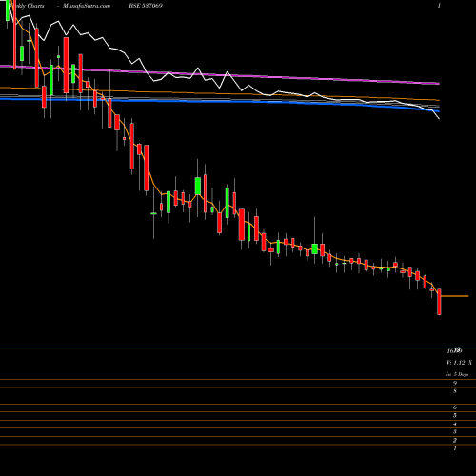Click the volume axis label '2'

[455, 440]
